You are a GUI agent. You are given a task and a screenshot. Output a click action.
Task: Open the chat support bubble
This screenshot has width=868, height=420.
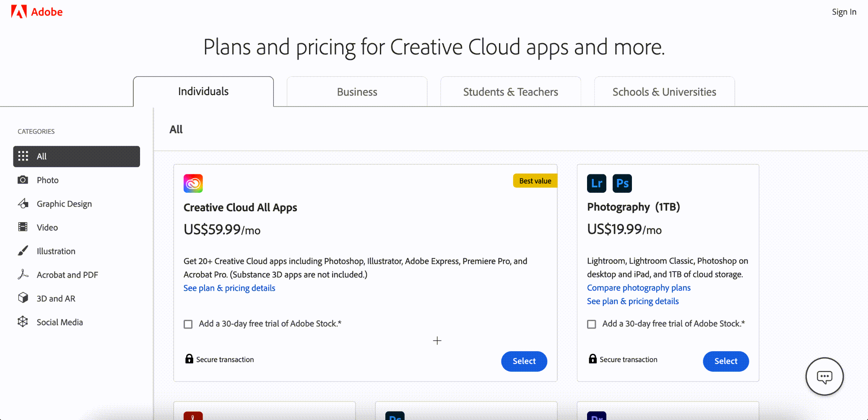click(824, 376)
